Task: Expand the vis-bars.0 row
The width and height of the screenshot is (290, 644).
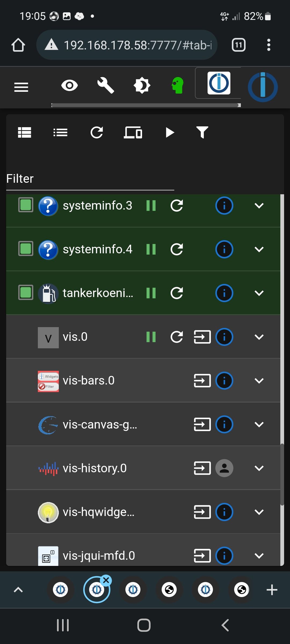Action: (259, 381)
